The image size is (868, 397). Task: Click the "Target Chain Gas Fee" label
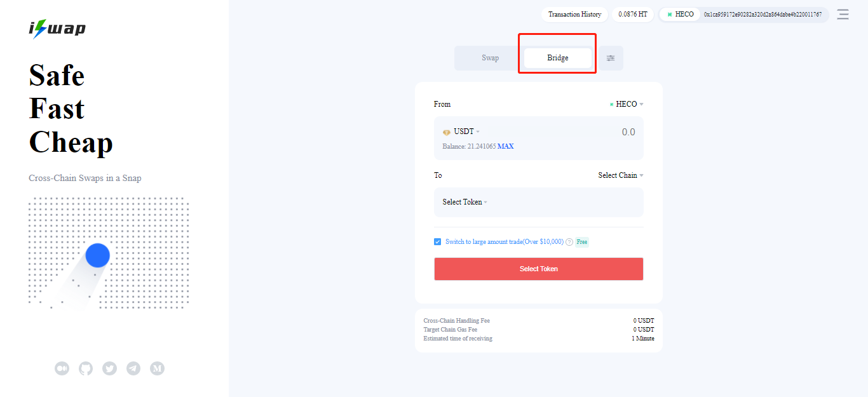pos(451,330)
